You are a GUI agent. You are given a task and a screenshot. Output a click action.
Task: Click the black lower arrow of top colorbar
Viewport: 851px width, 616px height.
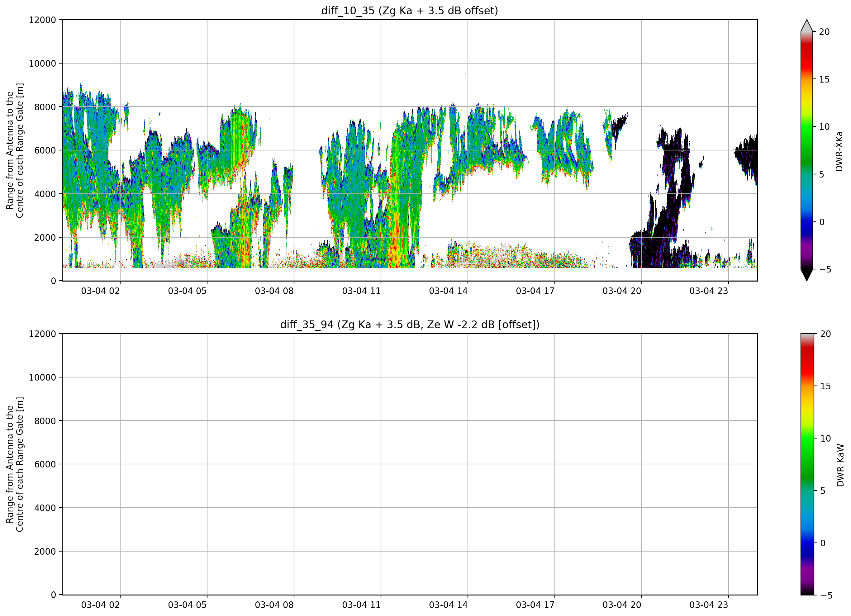pyautogui.click(x=806, y=275)
